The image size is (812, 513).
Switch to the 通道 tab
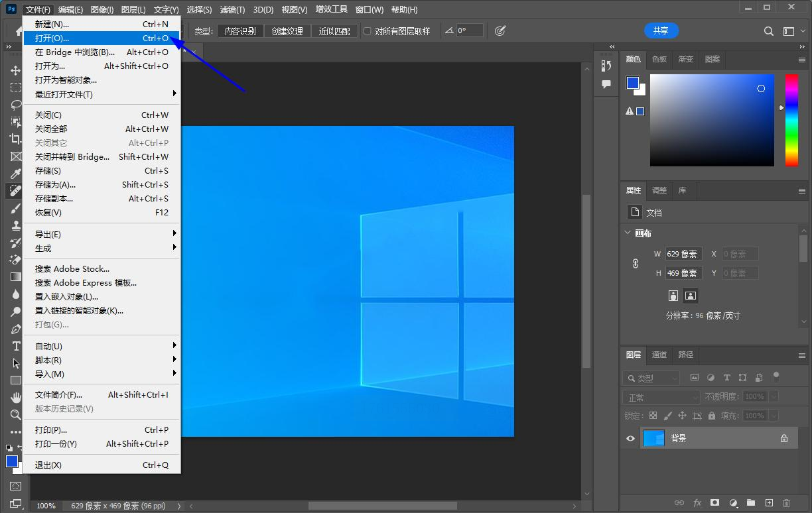pyautogui.click(x=659, y=355)
